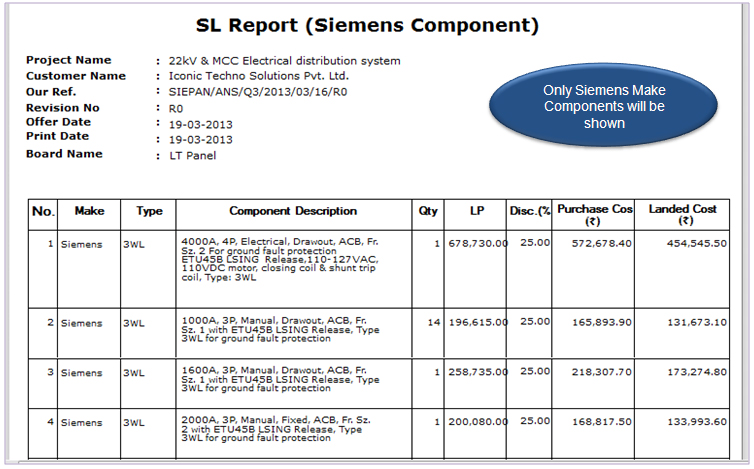The height and width of the screenshot is (469, 754).
Task: Select the 1600A, 3P Manual Drawout ACB description
Action: 280,379
